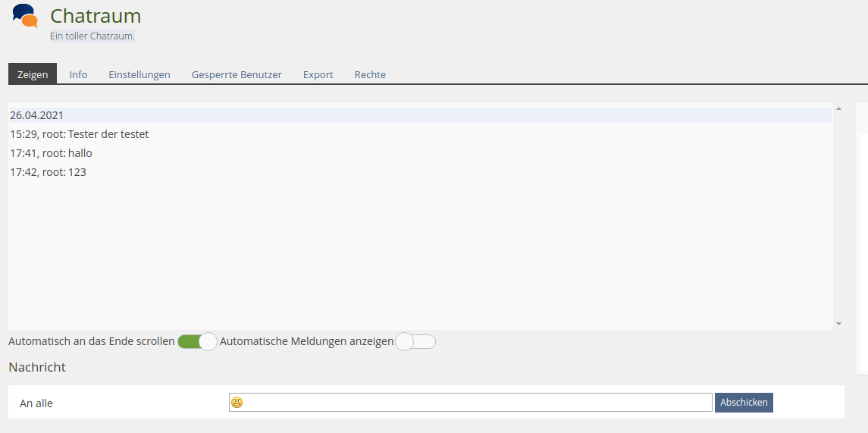Select the Export tab
The height and width of the screenshot is (433, 868).
(318, 74)
